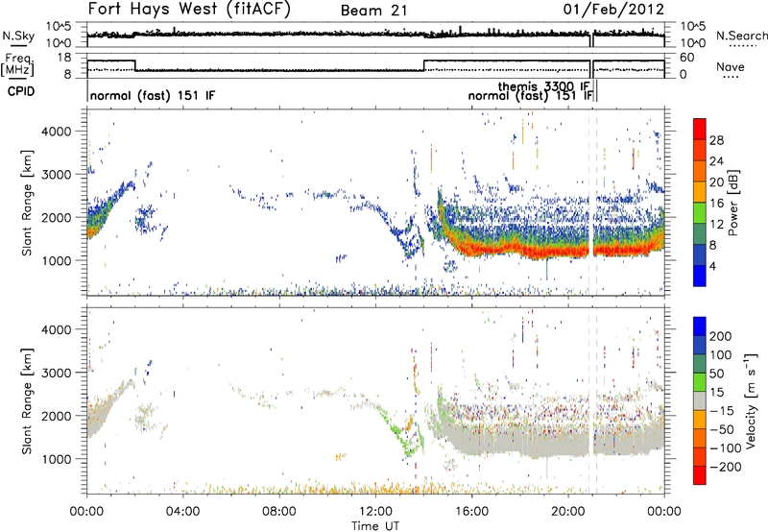Click the "Slant Range [km]" label of the power panel
The image size is (768, 532).
coord(27,203)
